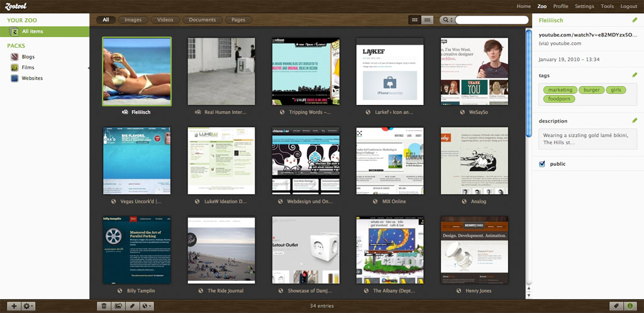
Task: Open Settings in the top navigation
Action: [584, 6]
